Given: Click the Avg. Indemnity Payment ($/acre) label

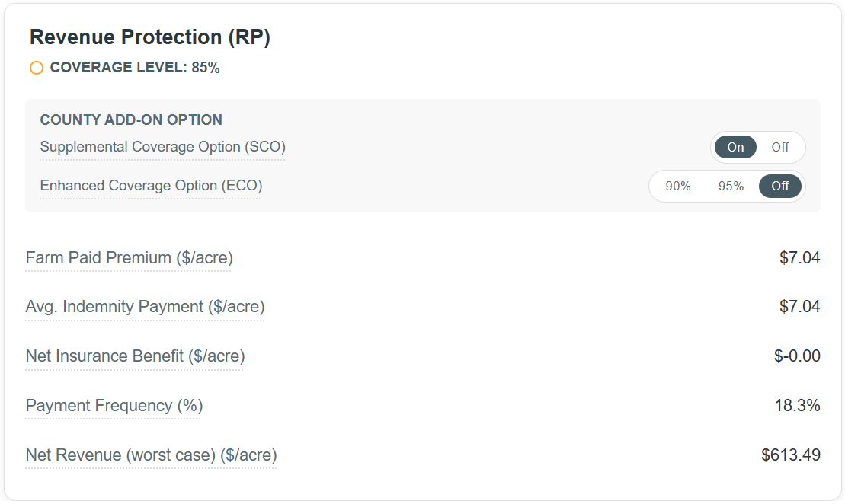Looking at the screenshot, I should [145, 307].
